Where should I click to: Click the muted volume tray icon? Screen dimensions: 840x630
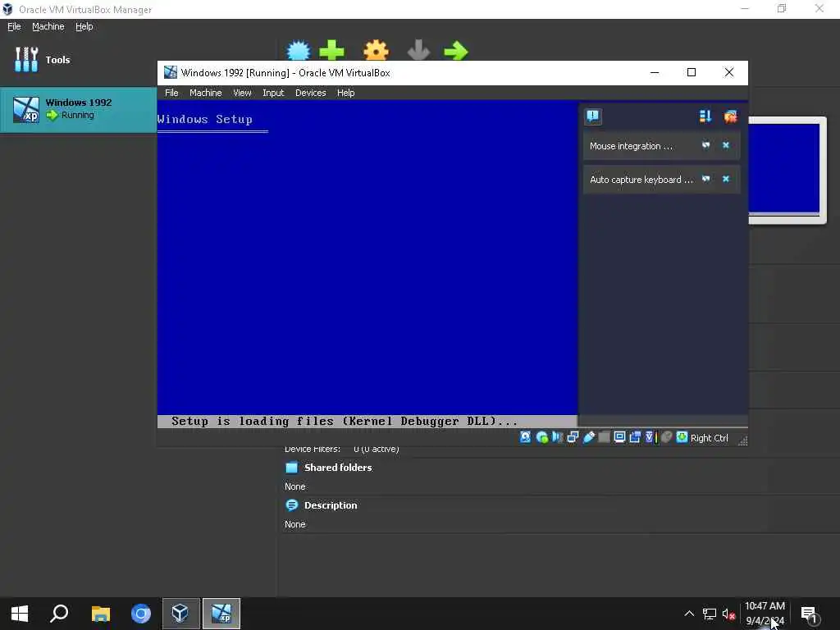pos(728,614)
